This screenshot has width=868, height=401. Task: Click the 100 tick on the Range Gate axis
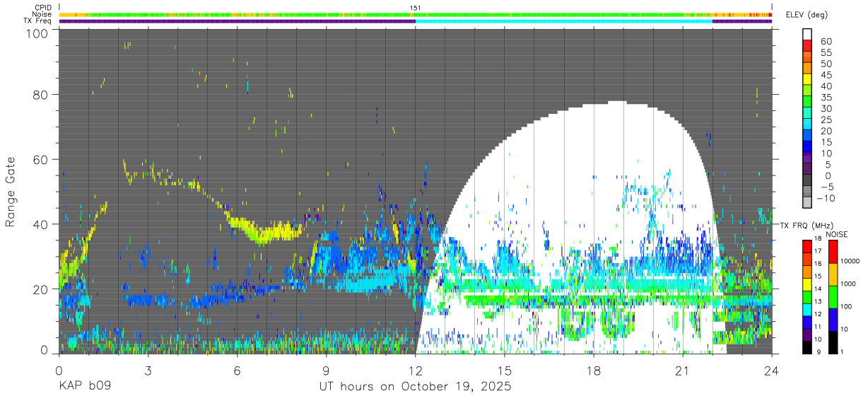pos(37,34)
